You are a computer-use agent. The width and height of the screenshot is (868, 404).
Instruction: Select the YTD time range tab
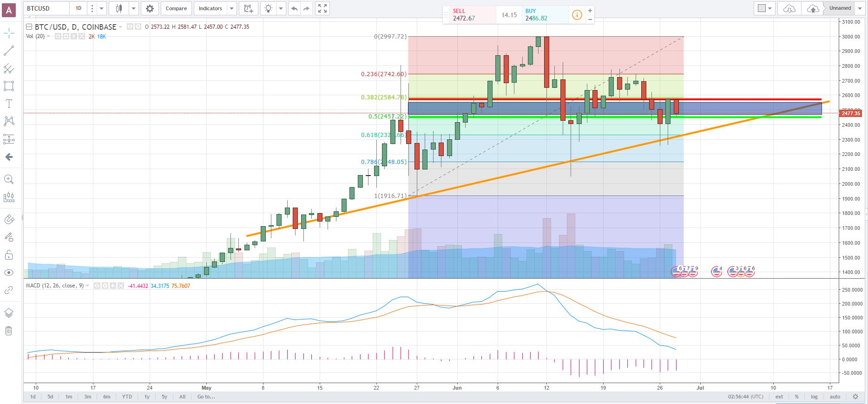click(x=126, y=397)
